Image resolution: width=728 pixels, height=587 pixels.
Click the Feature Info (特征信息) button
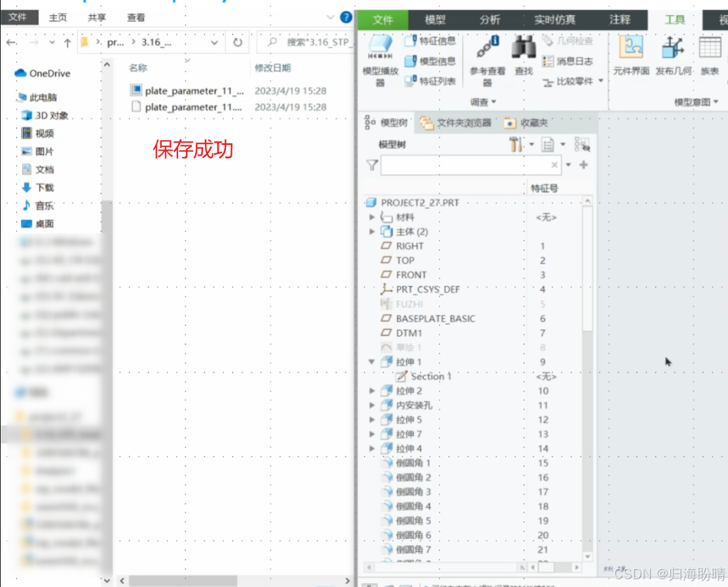pos(430,41)
